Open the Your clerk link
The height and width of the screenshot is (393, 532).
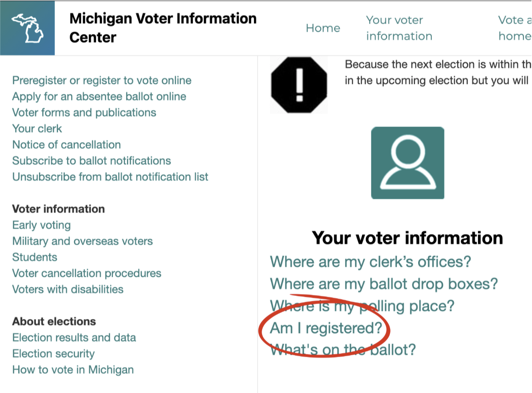point(37,128)
